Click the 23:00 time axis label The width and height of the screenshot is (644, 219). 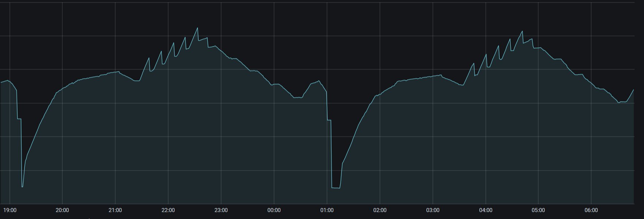coord(221,210)
